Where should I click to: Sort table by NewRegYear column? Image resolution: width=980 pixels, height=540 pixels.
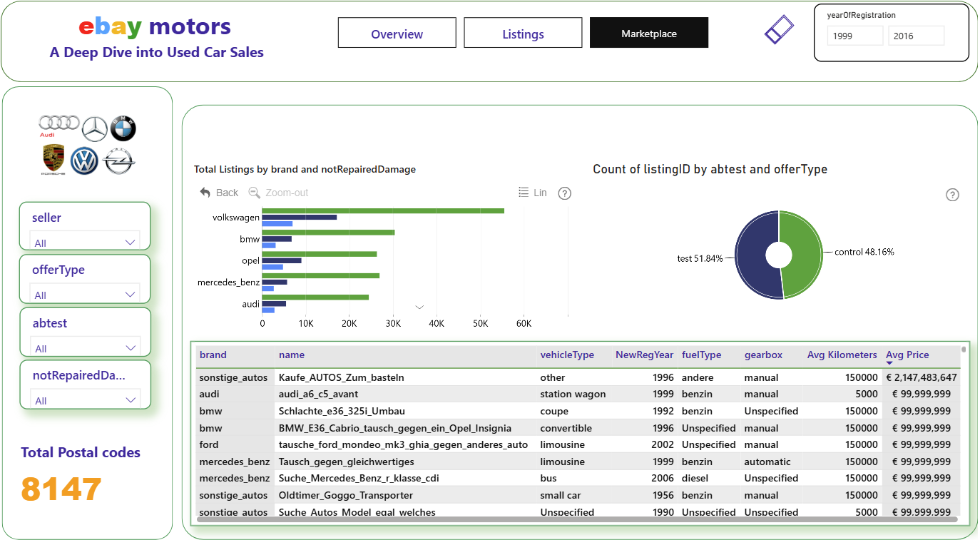pyautogui.click(x=644, y=355)
